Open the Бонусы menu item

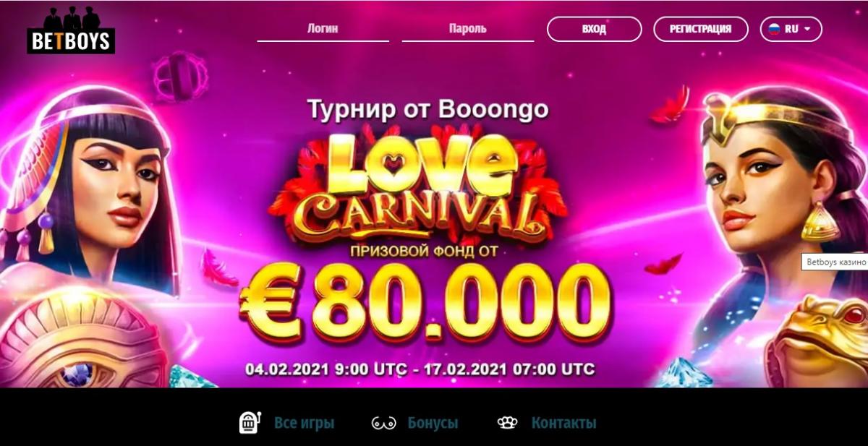[x=433, y=423]
